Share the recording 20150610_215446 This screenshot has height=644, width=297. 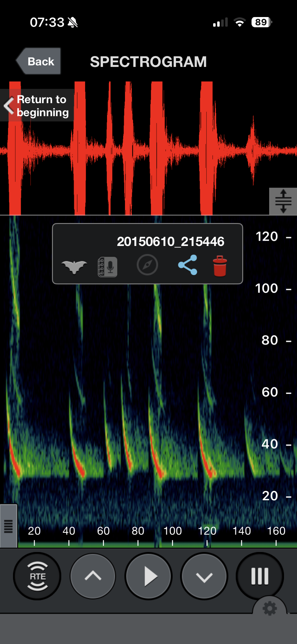point(187,265)
